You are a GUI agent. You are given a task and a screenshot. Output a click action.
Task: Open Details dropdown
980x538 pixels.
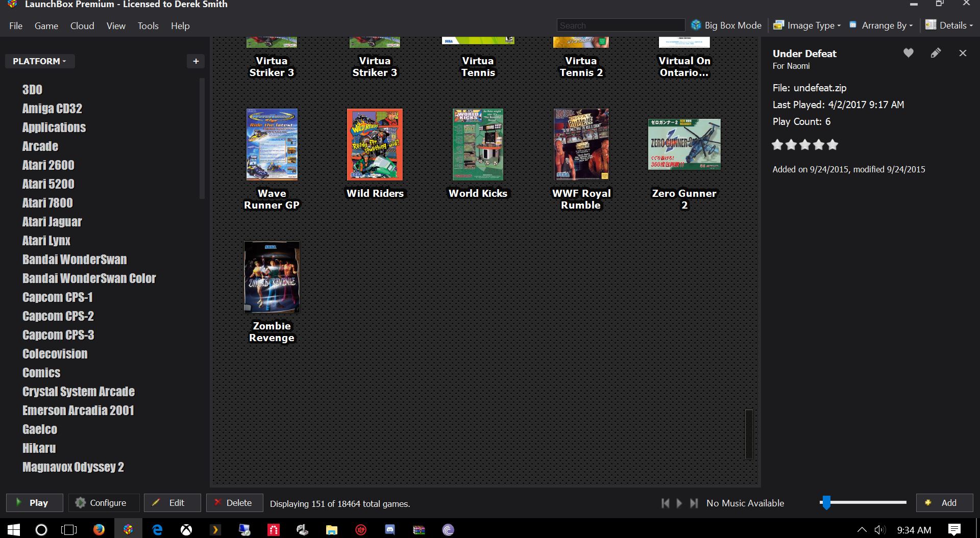pos(949,25)
